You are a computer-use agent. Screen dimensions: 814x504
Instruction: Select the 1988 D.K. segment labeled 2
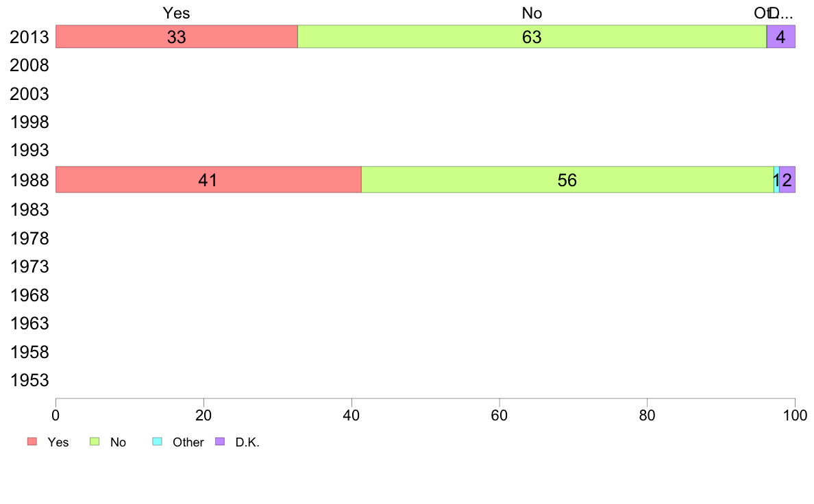tap(787, 179)
